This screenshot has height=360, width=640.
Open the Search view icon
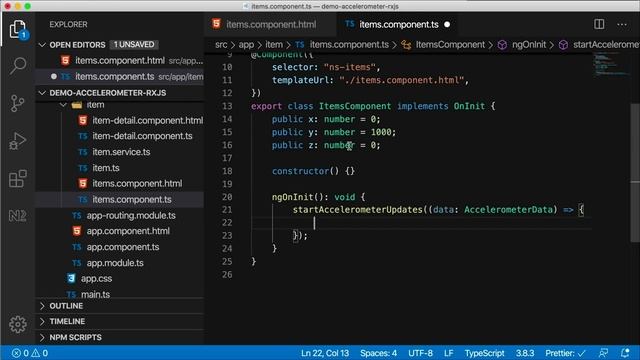pos(18,66)
